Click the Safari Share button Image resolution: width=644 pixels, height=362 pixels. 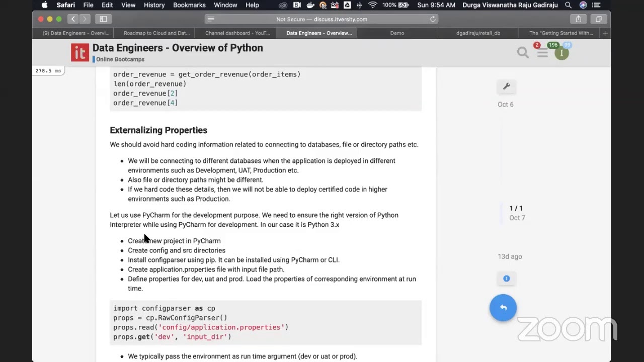pos(579,19)
